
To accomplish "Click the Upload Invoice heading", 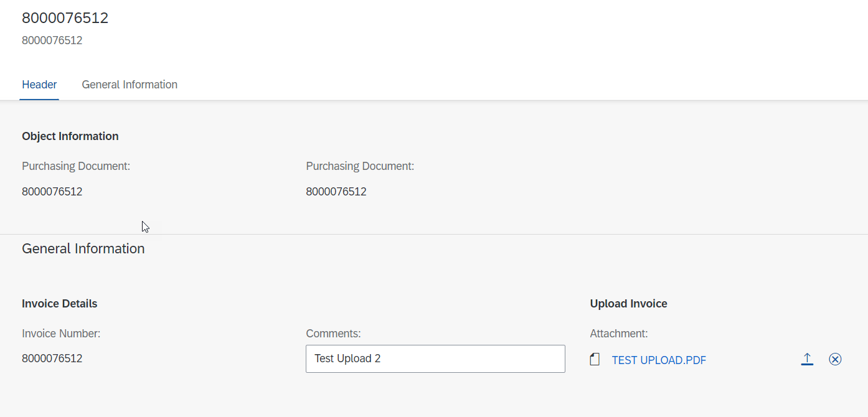I will tap(628, 303).
